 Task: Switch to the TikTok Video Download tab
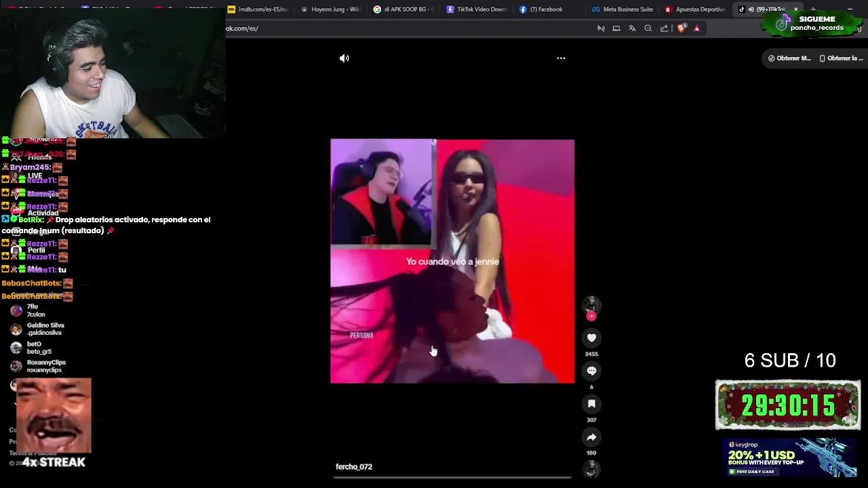[x=476, y=9]
